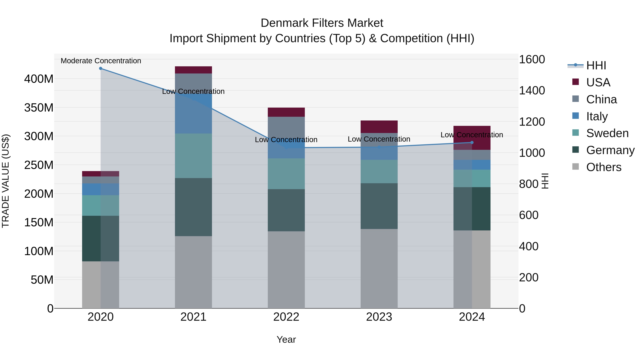The height and width of the screenshot is (362, 644).
Task: Click the 2023 x-axis label
Action: (379, 317)
